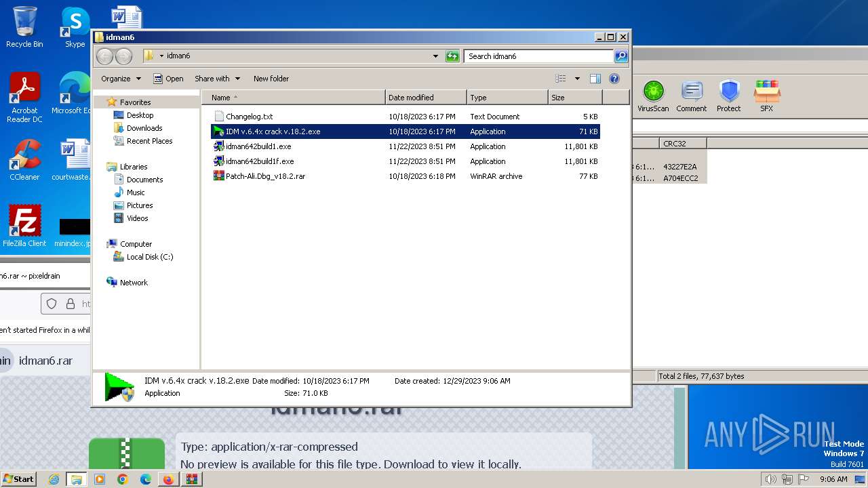
Task: Click the Explorer Forward navigation button
Action: [x=123, y=56]
